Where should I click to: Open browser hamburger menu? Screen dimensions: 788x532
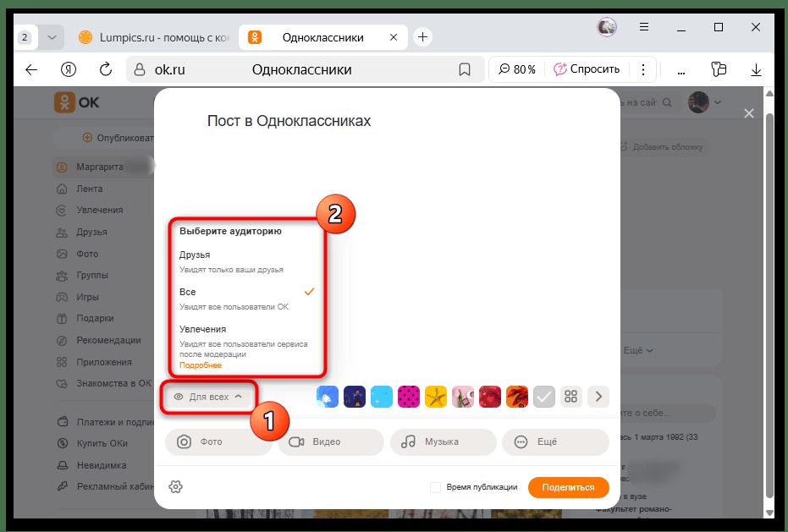click(x=644, y=27)
